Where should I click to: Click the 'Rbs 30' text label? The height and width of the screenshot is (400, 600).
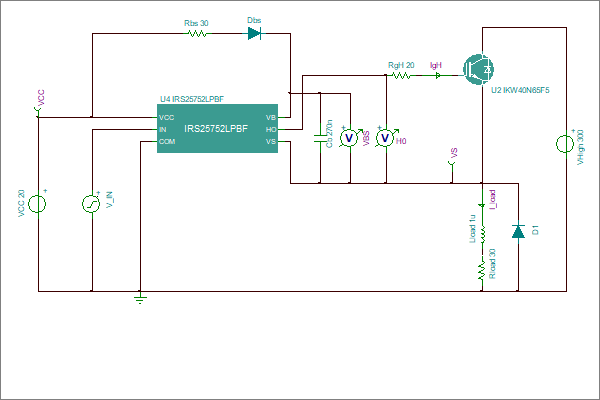click(196, 23)
